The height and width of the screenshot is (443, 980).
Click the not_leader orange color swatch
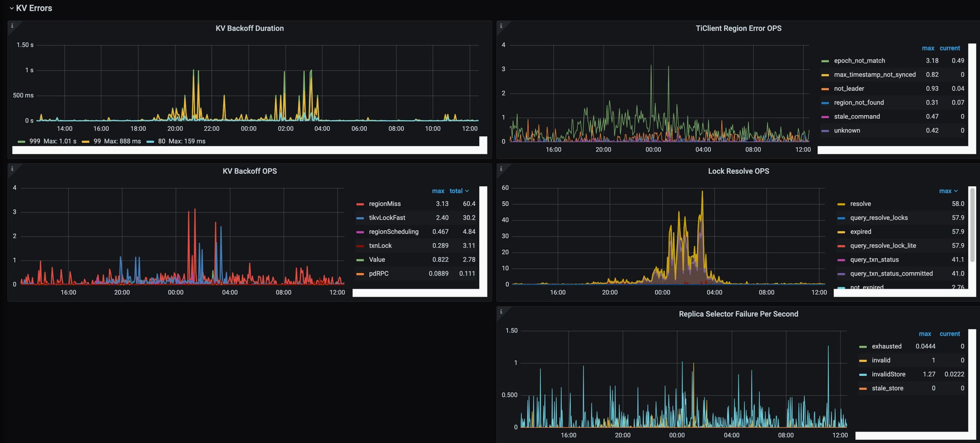pos(825,89)
